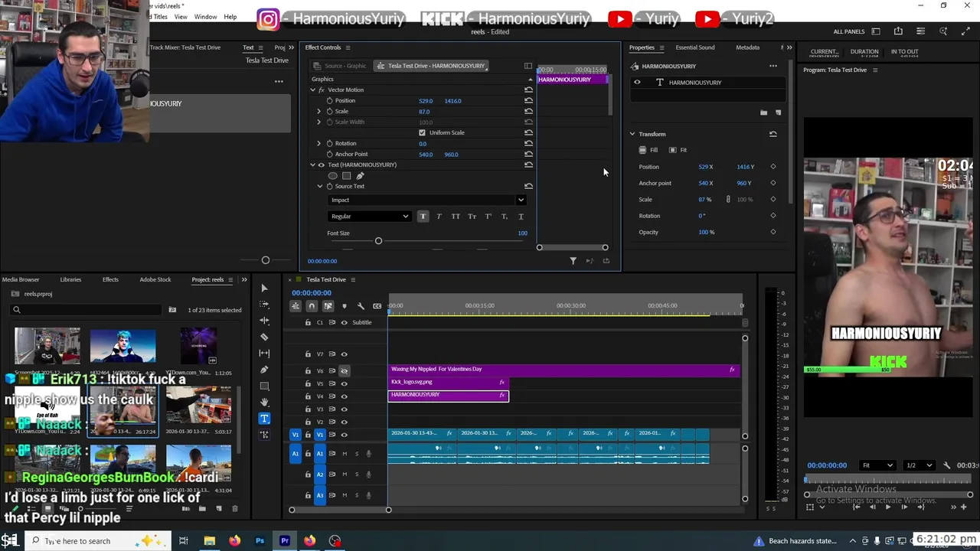The height and width of the screenshot is (551, 980).
Task: Select the Ripple Edit tool
Action: tap(264, 321)
